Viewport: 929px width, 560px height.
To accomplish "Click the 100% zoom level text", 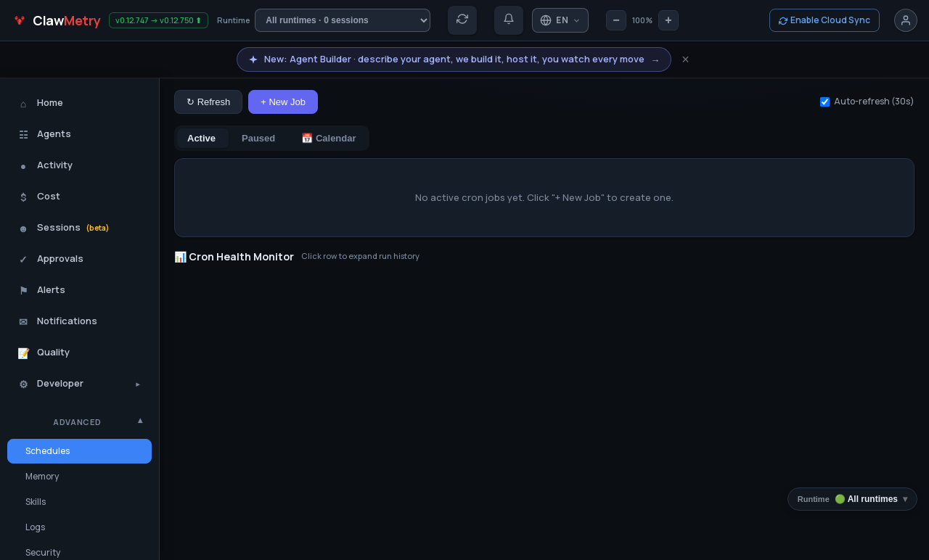I will (642, 20).
